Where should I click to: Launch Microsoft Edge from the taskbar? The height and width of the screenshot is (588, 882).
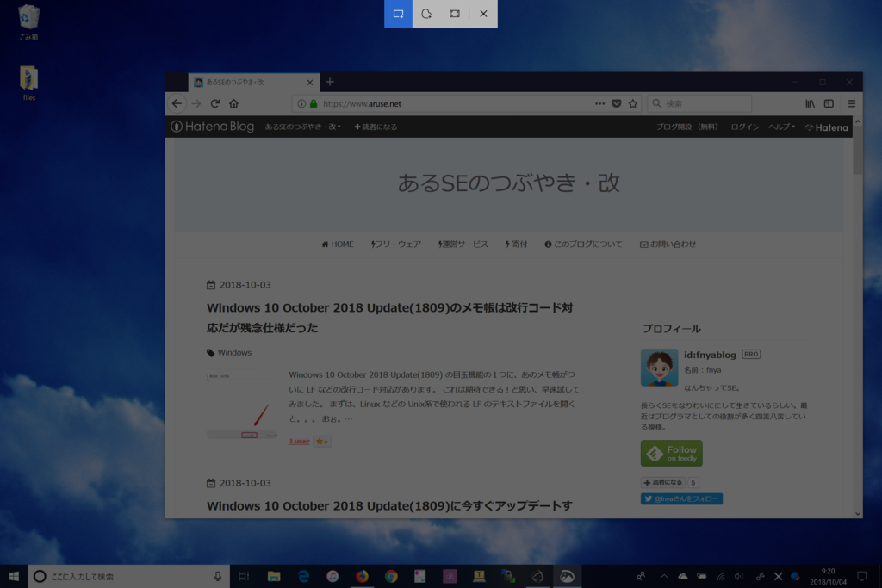(x=303, y=577)
